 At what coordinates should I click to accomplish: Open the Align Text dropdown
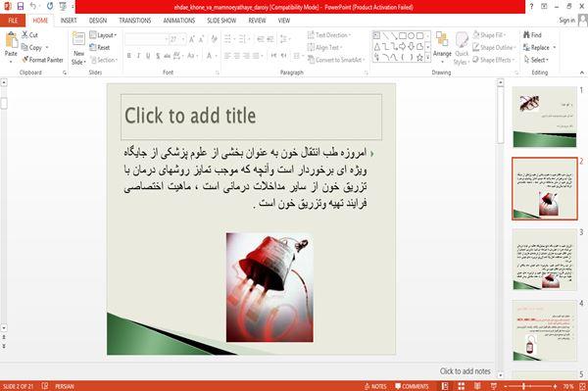pyautogui.click(x=324, y=47)
